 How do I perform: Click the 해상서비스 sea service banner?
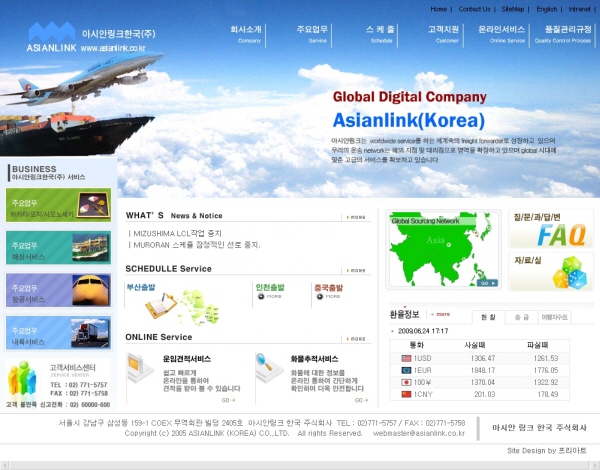[58, 248]
